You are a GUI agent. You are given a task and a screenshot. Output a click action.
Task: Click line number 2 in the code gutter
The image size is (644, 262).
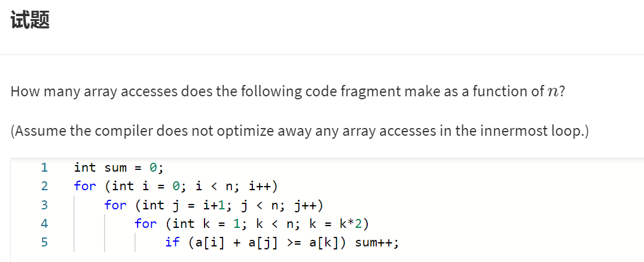click(44, 186)
